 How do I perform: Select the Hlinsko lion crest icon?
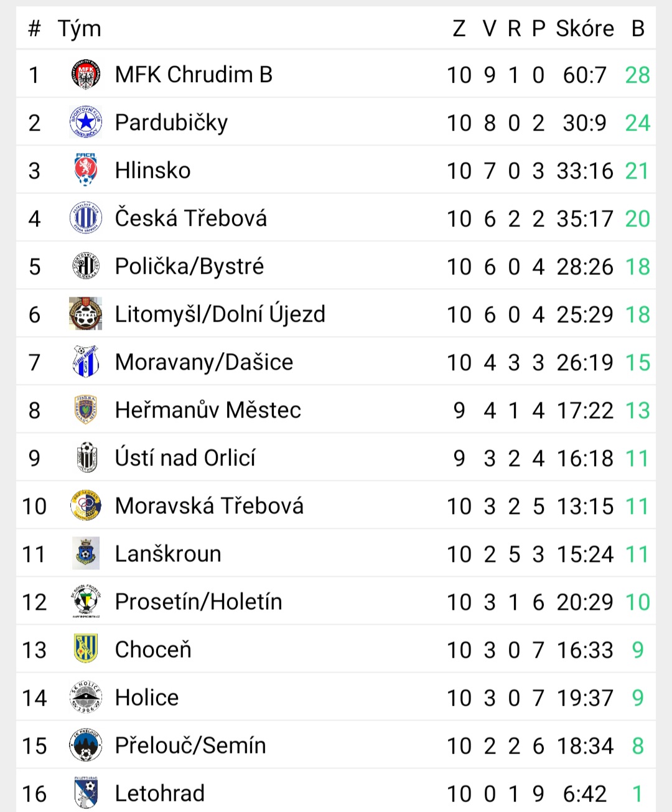pyautogui.click(x=86, y=170)
